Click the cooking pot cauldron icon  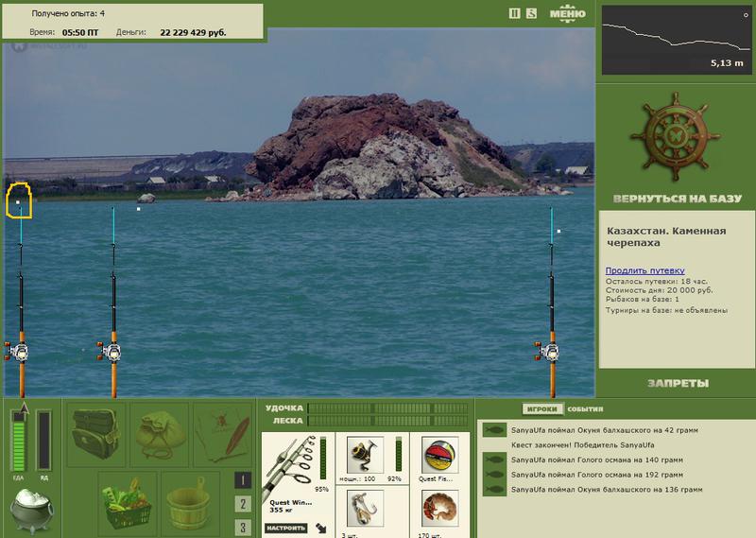pos(31,511)
